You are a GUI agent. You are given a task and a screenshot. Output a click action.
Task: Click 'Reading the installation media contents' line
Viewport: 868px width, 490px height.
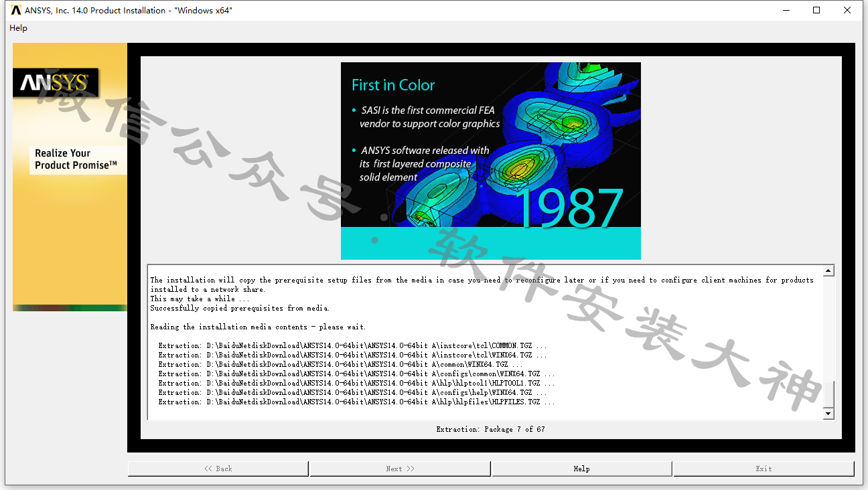pos(258,327)
